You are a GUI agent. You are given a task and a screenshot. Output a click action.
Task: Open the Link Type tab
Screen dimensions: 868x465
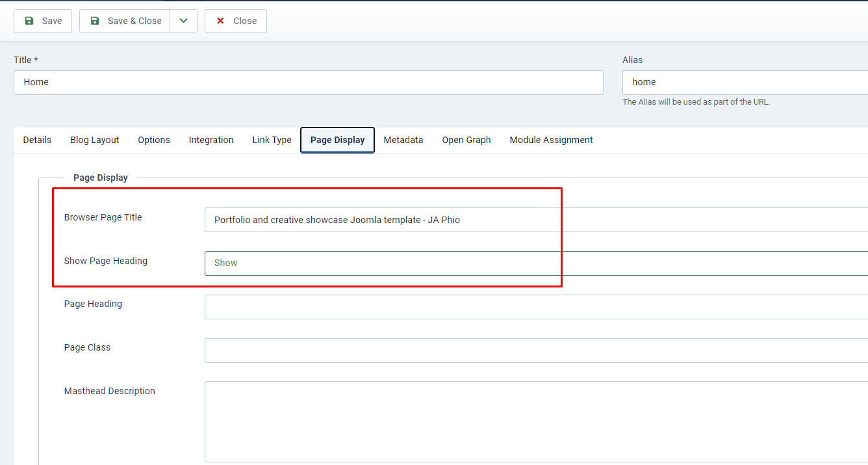(x=272, y=140)
